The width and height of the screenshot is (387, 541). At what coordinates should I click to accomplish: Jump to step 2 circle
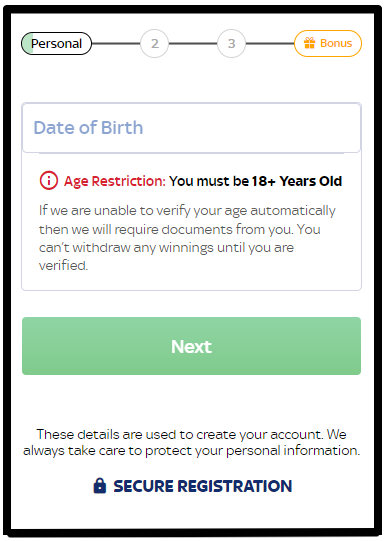pos(155,43)
